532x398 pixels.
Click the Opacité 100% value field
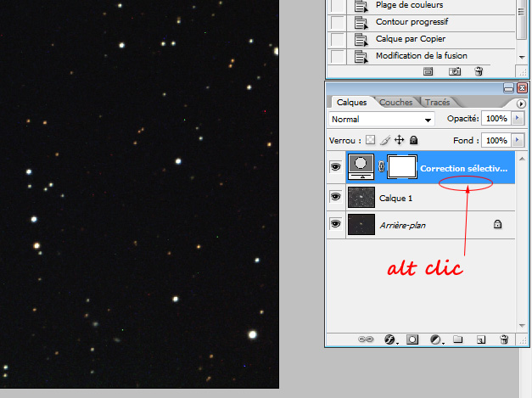click(496, 119)
